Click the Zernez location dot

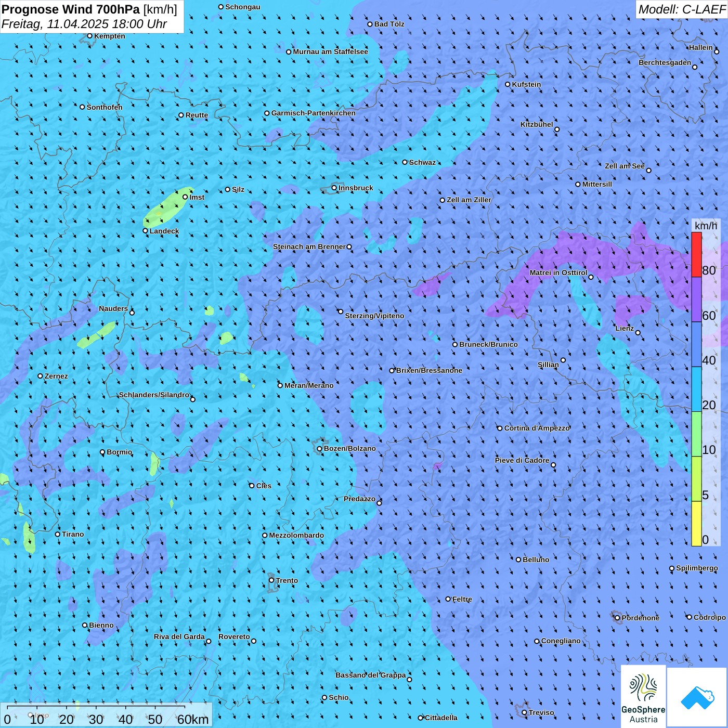[x=41, y=376]
